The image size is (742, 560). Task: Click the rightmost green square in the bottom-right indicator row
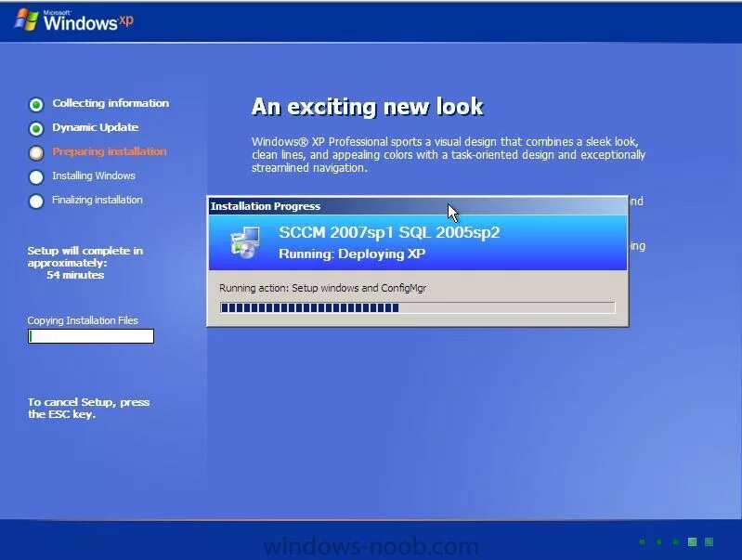pyautogui.click(x=709, y=542)
